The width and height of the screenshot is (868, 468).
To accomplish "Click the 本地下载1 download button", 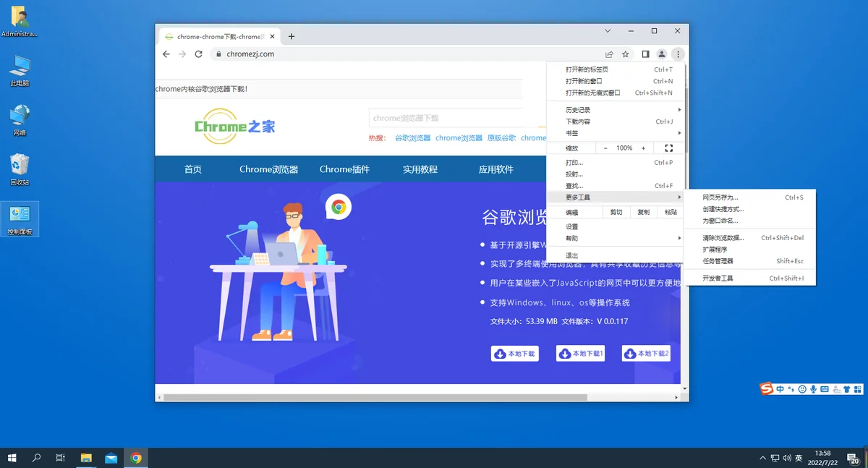I will coord(580,354).
